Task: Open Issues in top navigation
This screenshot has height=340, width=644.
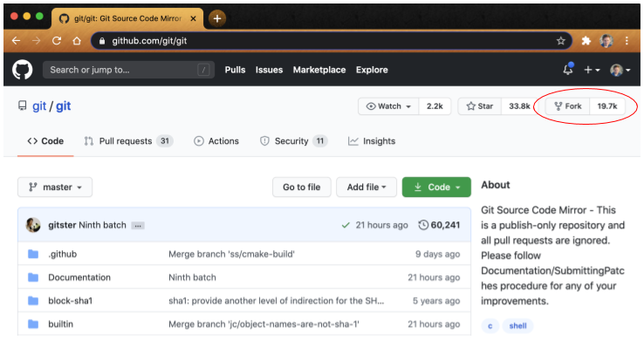Action: click(269, 70)
